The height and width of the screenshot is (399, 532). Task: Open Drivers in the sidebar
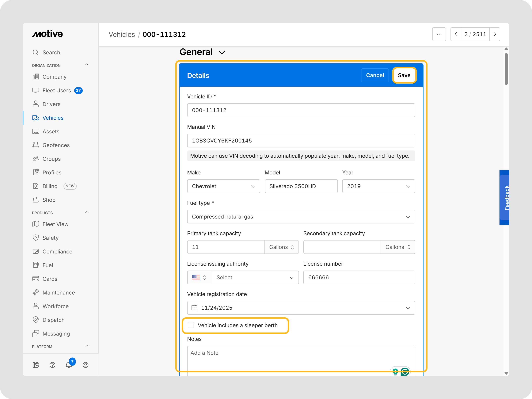pyautogui.click(x=51, y=104)
